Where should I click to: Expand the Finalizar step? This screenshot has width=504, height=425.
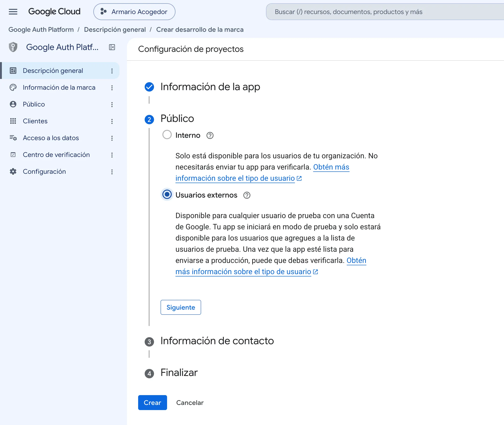click(179, 373)
